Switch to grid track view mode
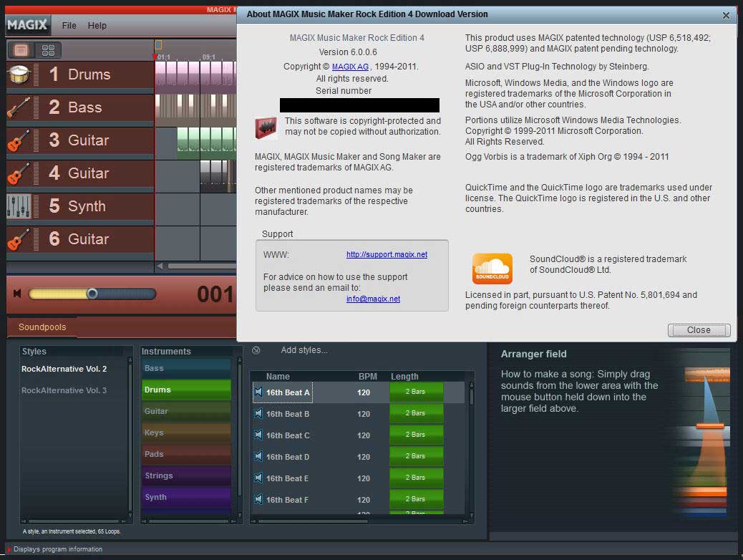743x560 pixels. (48, 50)
